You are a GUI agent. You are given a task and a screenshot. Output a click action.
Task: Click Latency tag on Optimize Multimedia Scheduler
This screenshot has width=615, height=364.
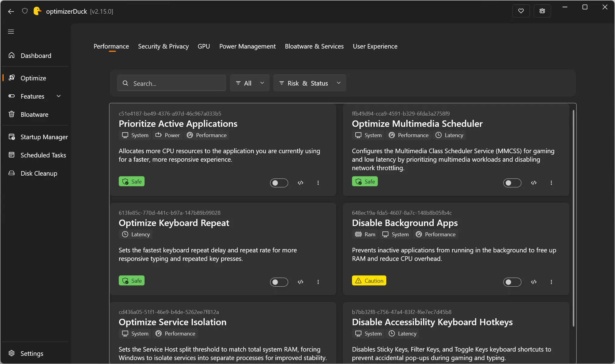tap(449, 135)
